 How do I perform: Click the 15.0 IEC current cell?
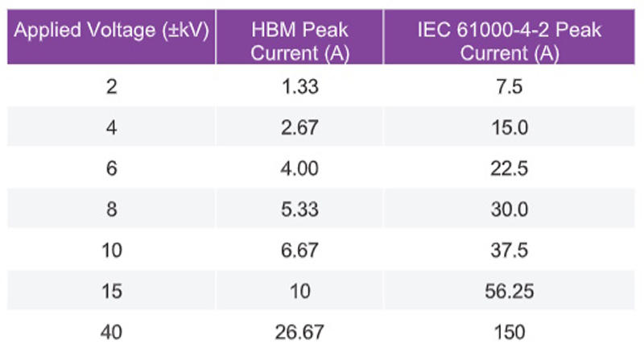click(510, 128)
